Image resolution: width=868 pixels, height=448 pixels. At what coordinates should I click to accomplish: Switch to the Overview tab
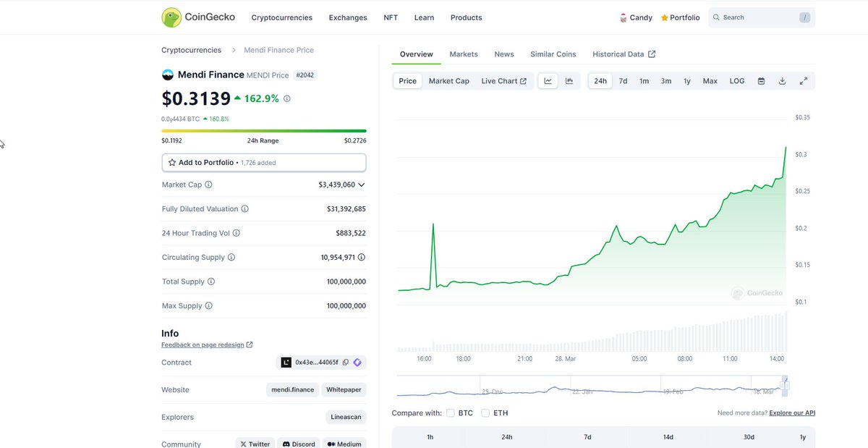417,54
